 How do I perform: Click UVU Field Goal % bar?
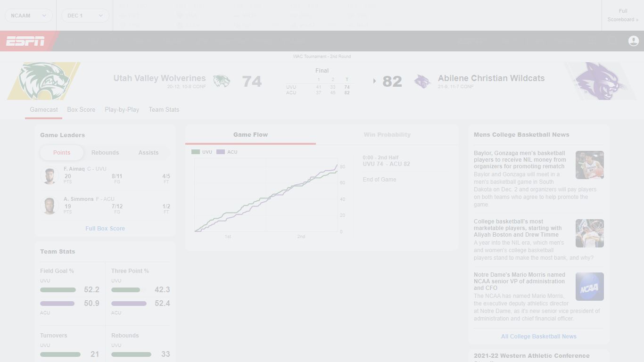pos(58,290)
